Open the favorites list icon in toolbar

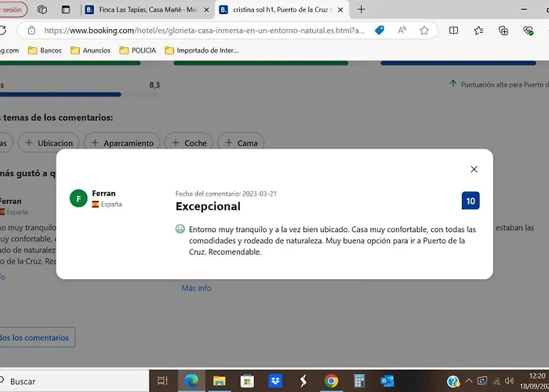478,31
